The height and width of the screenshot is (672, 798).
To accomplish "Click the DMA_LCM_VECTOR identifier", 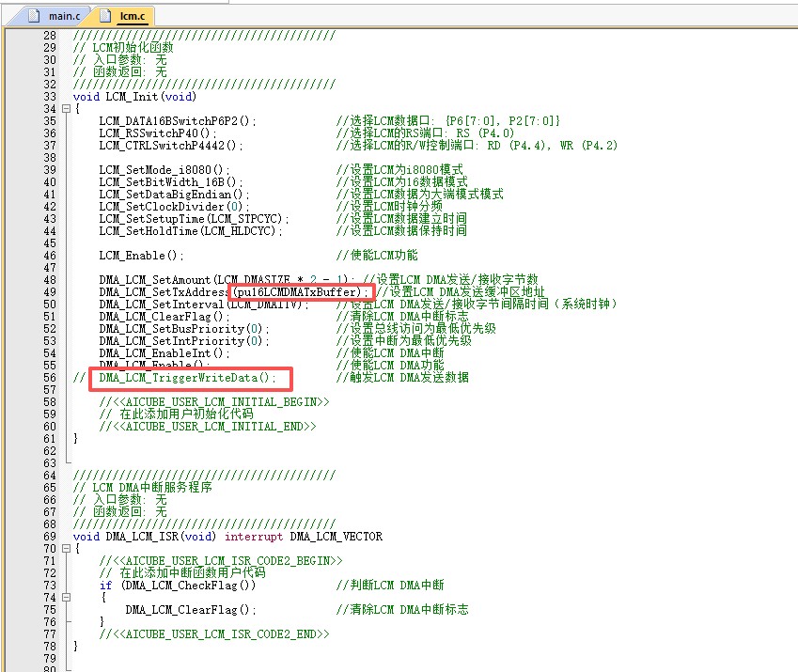I will click(336, 537).
